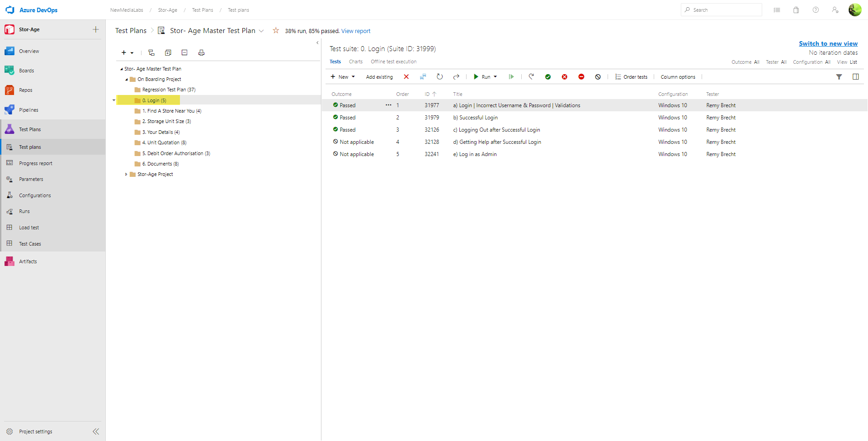The width and height of the screenshot is (868, 441).
Task: Expand all suites in the tree
Action: [168, 53]
